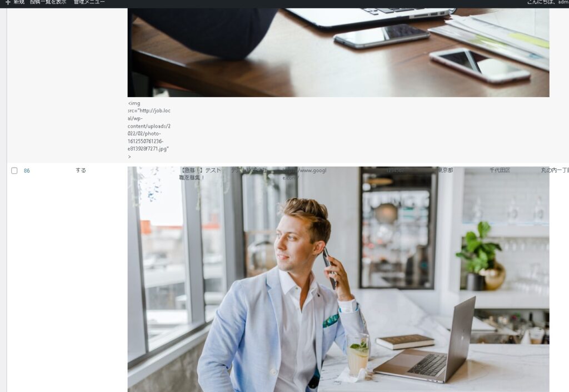Open the 新規 admin bar menu
Image resolution: width=569 pixels, height=392 pixels.
(15, 2)
